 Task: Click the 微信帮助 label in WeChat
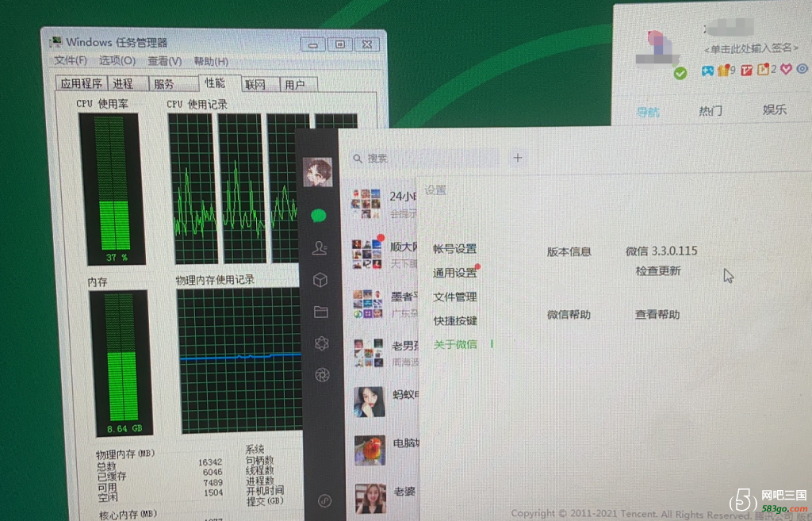coord(569,314)
